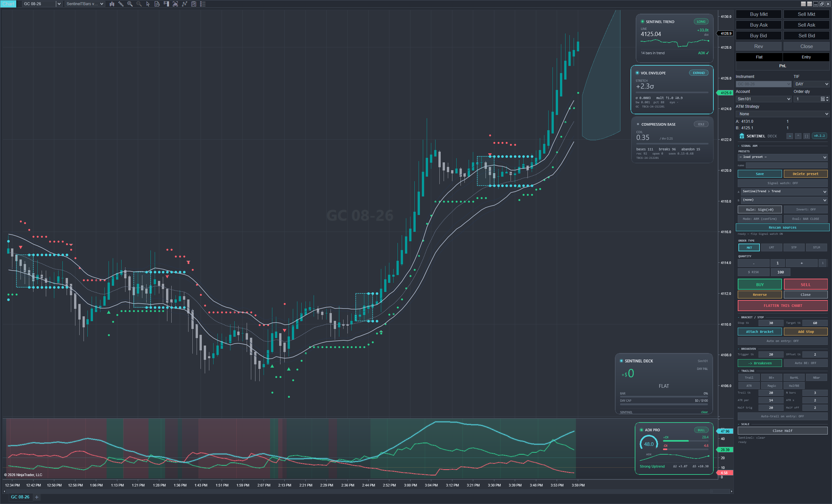Open the SentinelTBars bar type dropdown
Screen dimensions: 832x504
coord(85,4)
